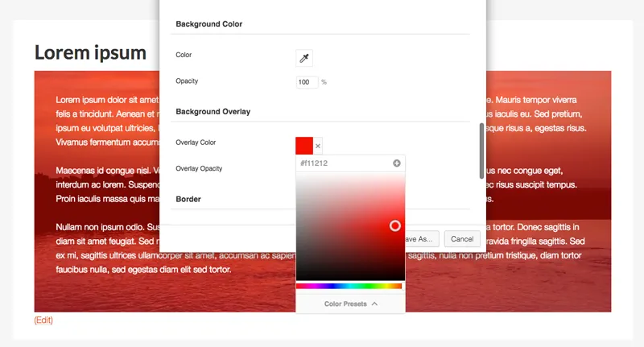Select the Border section heading
The height and width of the screenshot is (347, 644).
tap(188, 199)
